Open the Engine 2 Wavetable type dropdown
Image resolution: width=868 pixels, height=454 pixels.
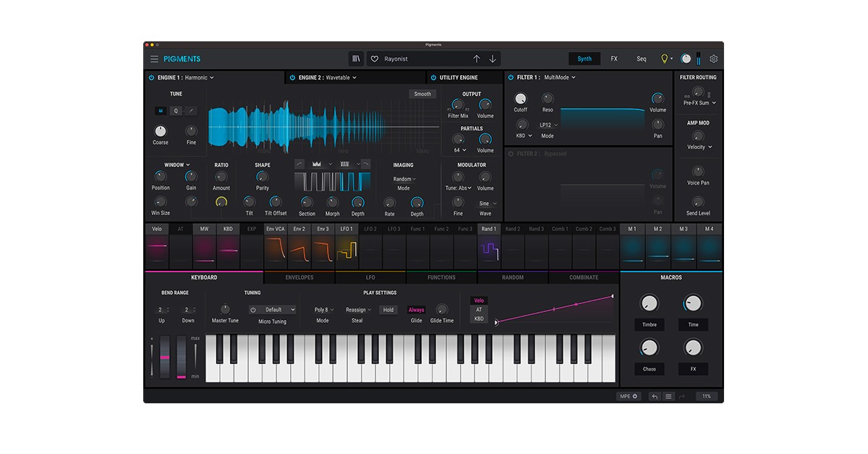pyautogui.click(x=341, y=77)
